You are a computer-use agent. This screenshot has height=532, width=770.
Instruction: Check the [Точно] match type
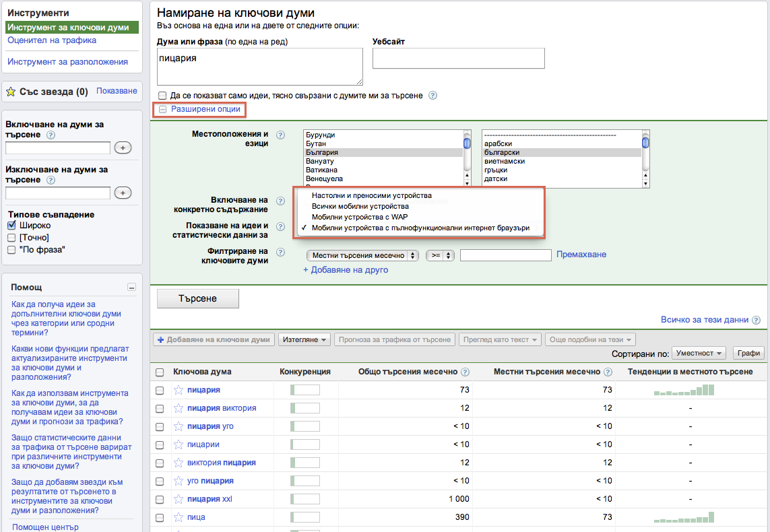[x=11, y=238]
